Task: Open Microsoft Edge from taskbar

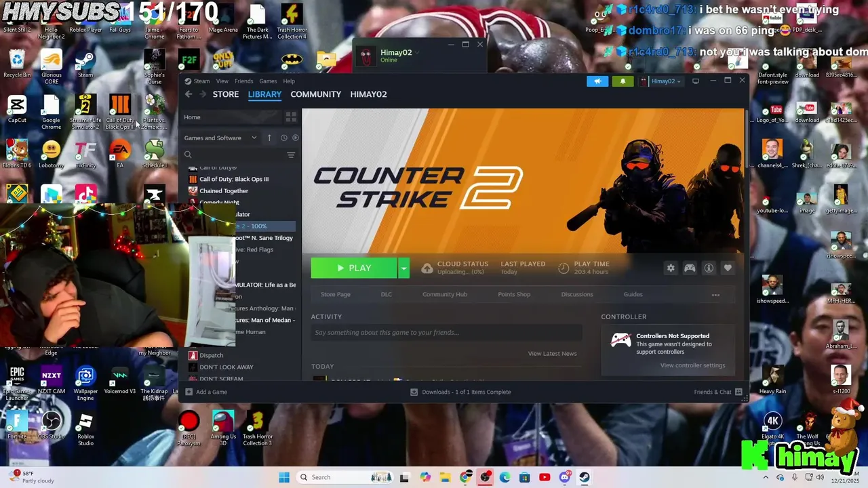Action: (x=505, y=477)
